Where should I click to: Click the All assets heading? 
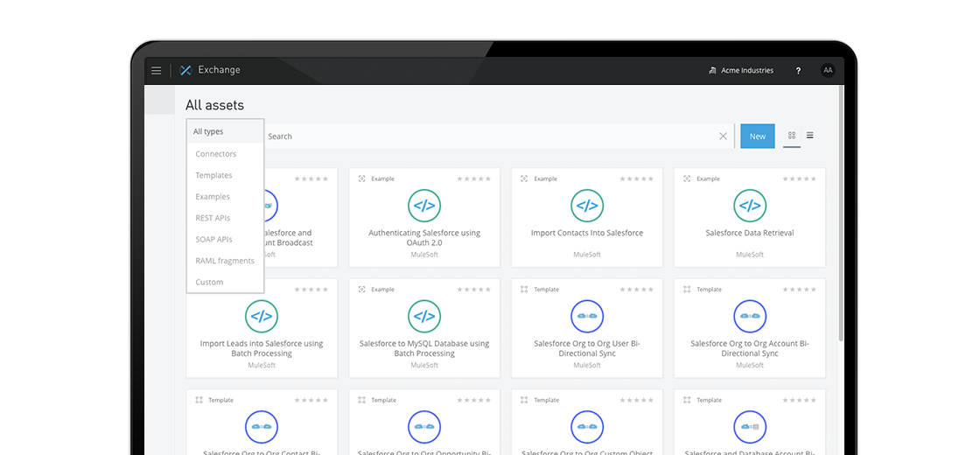(x=214, y=105)
